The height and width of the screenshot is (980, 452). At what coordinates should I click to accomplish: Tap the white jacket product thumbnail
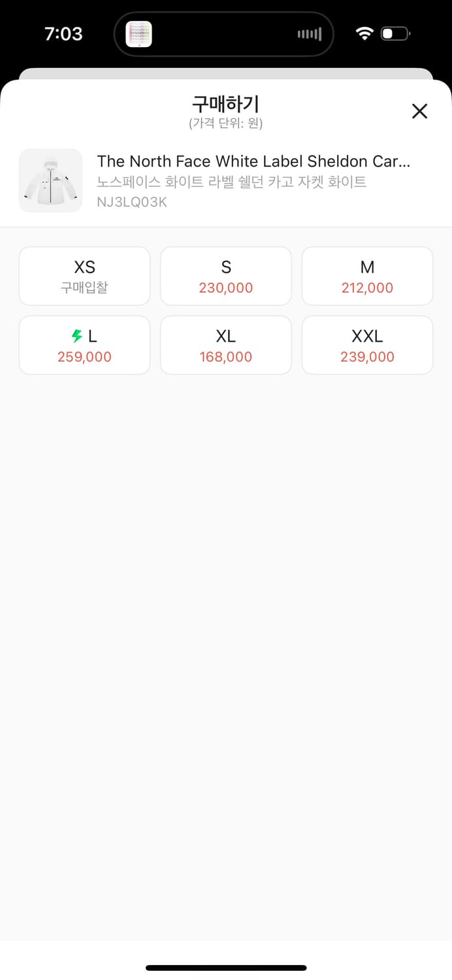51,180
